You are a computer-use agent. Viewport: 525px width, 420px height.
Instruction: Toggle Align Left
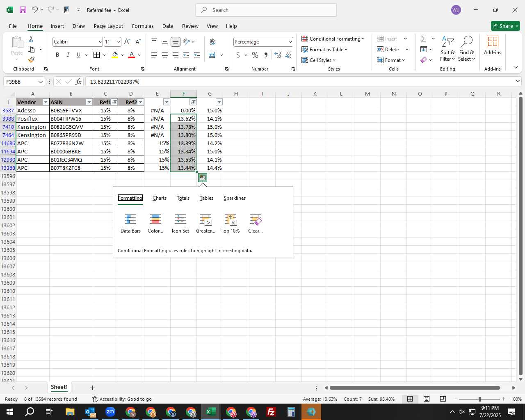click(x=154, y=55)
